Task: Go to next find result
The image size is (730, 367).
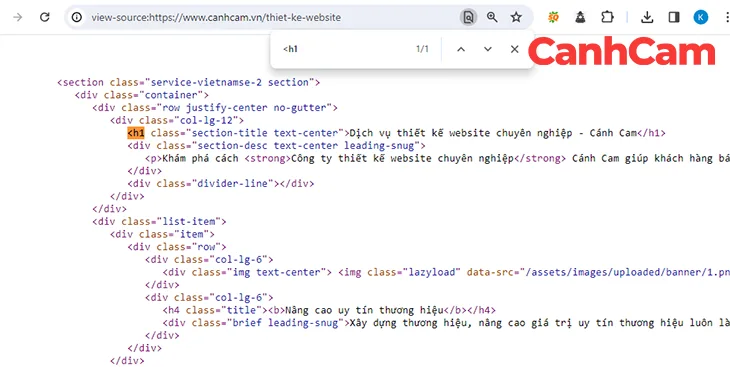Action: (x=487, y=49)
